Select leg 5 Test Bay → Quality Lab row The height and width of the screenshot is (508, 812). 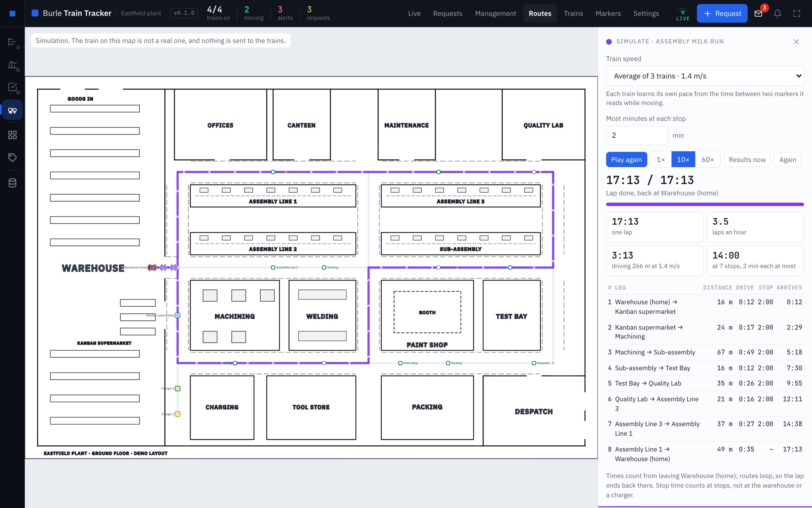pos(705,383)
